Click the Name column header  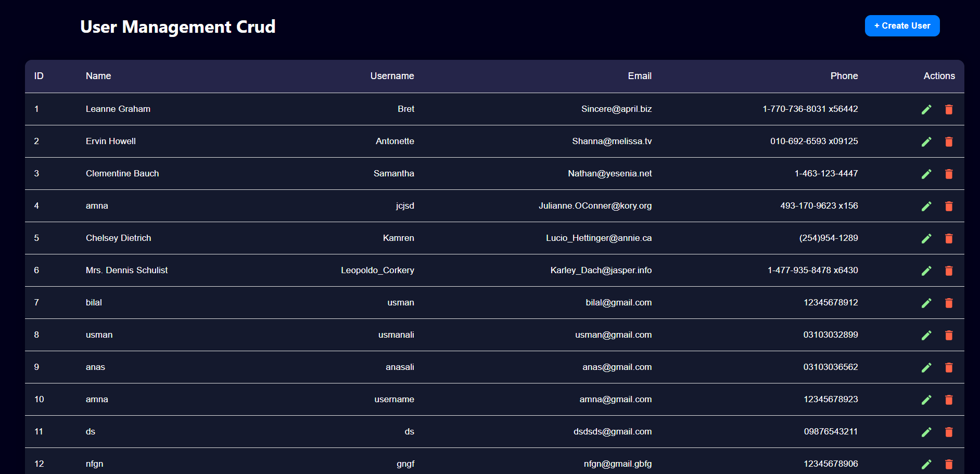coord(98,76)
